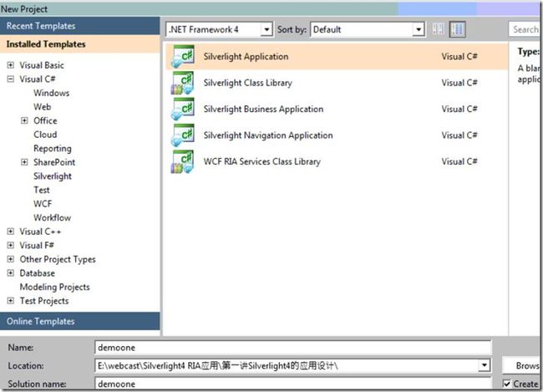Expand the Office node
The width and height of the screenshot is (543, 392).
click(x=24, y=120)
